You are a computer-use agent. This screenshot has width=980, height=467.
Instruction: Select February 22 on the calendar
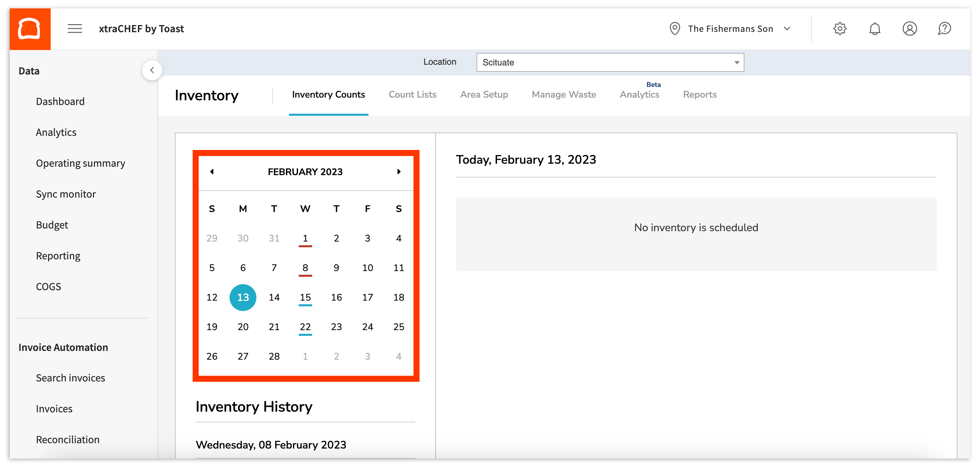click(x=305, y=327)
